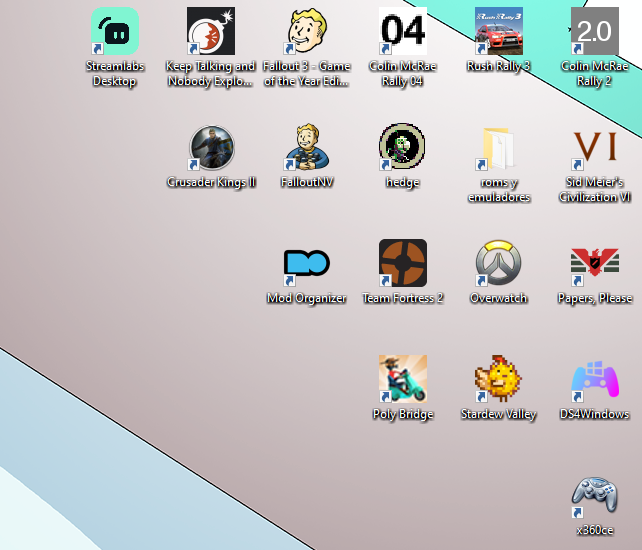The image size is (642, 550).
Task: Click the "DS4Windows" label text
Action: [595, 414]
